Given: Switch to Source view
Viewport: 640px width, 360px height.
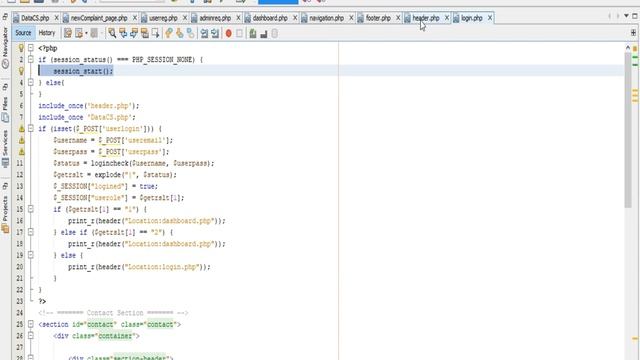Looking at the screenshot, I should click(x=23, y=33).
